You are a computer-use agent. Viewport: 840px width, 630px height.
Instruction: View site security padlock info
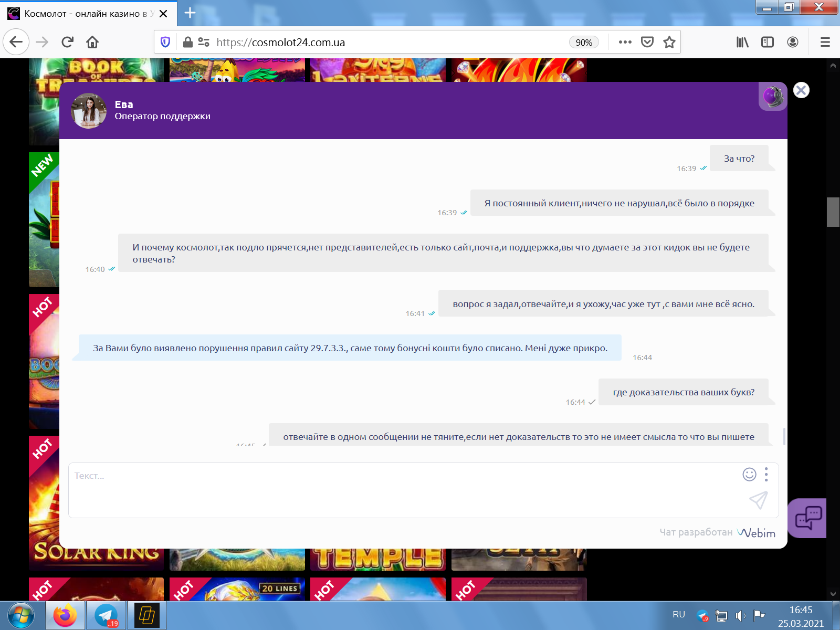pos(187,42)
